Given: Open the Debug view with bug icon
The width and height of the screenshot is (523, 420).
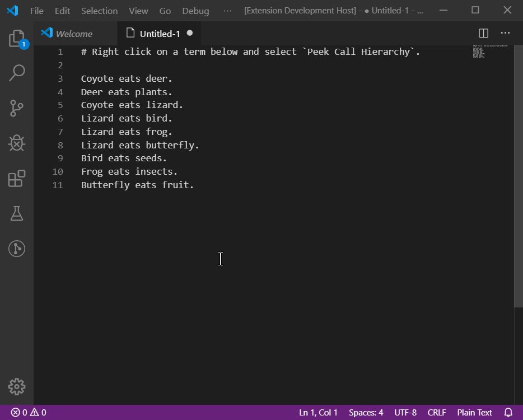Looking at the screenshot, I should (x=17, y=143).
